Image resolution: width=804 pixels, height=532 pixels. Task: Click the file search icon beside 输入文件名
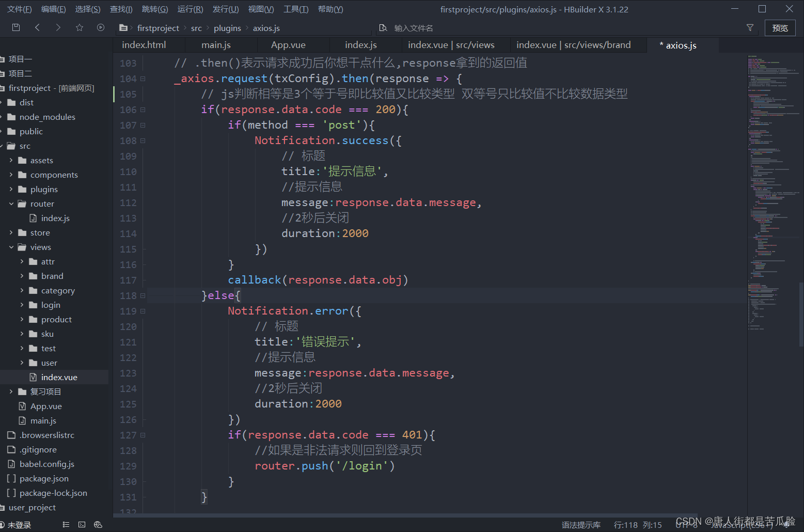click(x=383, y=28)
